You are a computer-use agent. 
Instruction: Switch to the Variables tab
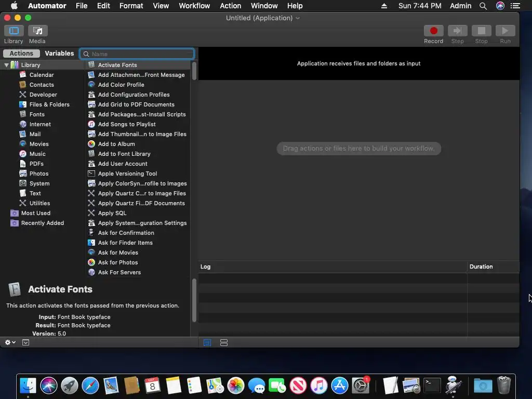tap(59, 54)
